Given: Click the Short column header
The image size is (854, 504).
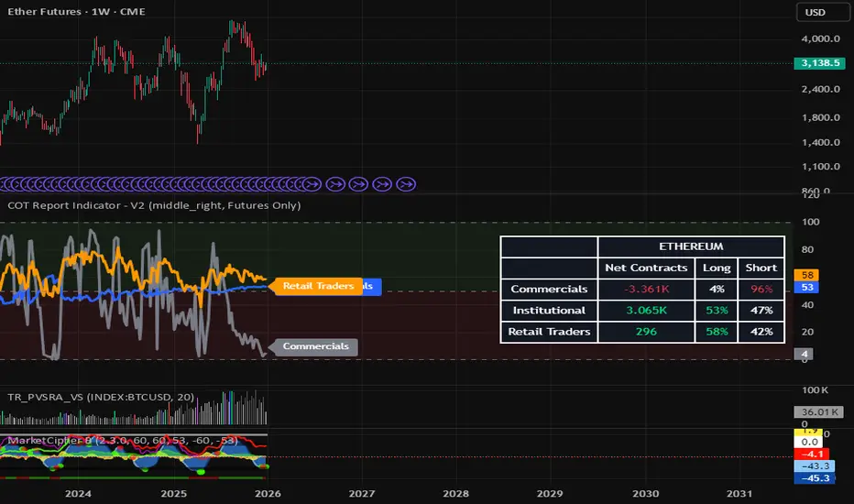Looking at the screenshot, I should (761, 268).
